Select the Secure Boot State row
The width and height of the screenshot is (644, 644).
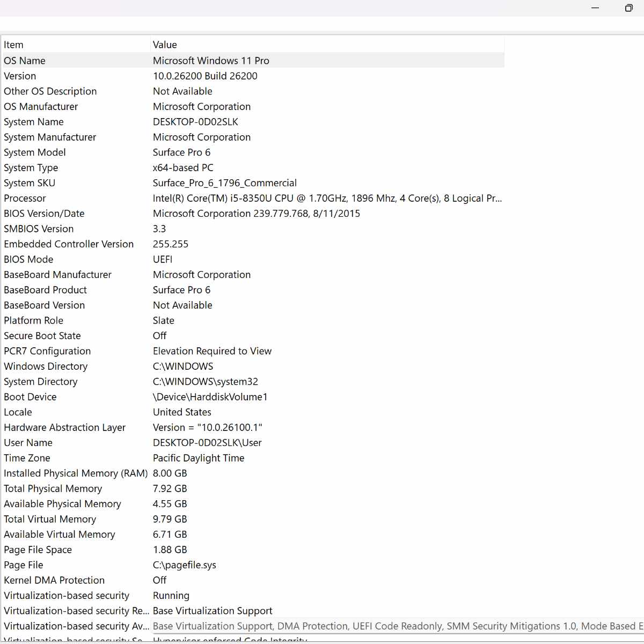[x=253, y=336]
